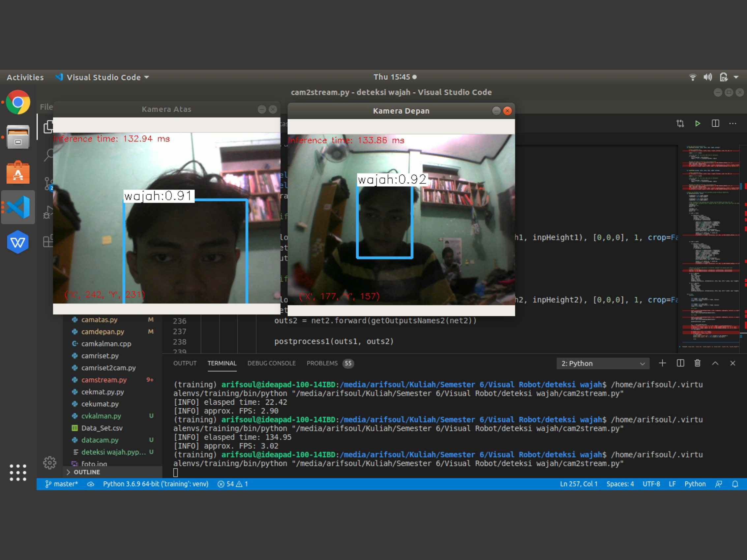Screen dimensions: 747x560
Task: Click notifications bell in status bar
Action: (x=735, y=484)
